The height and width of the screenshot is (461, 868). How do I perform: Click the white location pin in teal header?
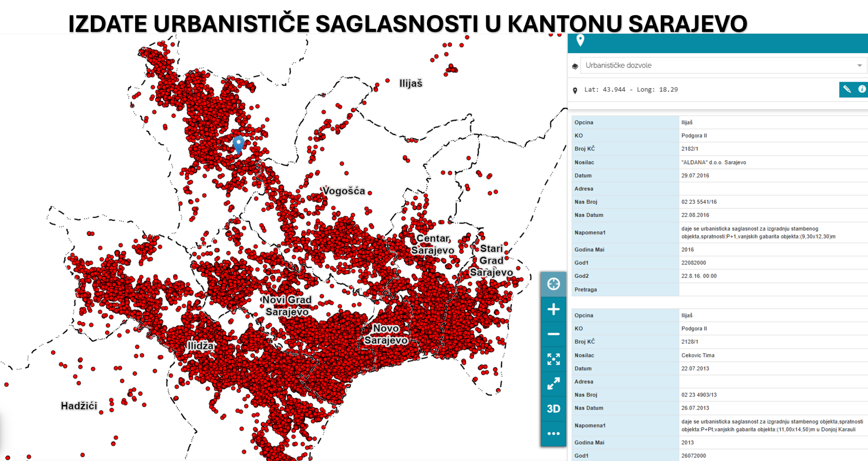tap(580, 41)
